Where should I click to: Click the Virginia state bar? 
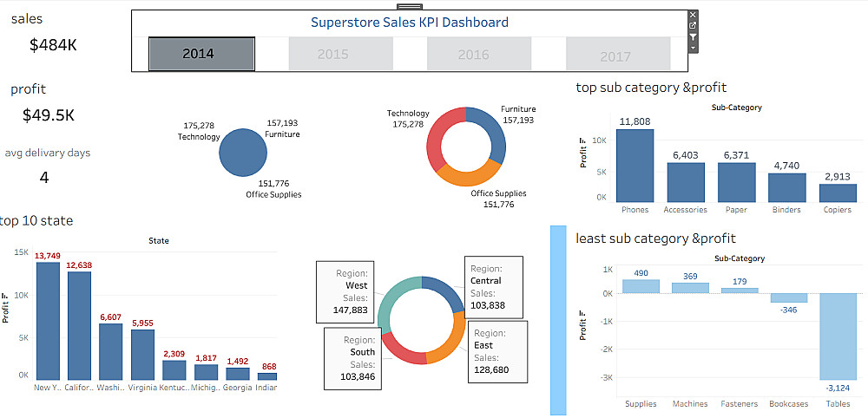click(x=143, y=355)
